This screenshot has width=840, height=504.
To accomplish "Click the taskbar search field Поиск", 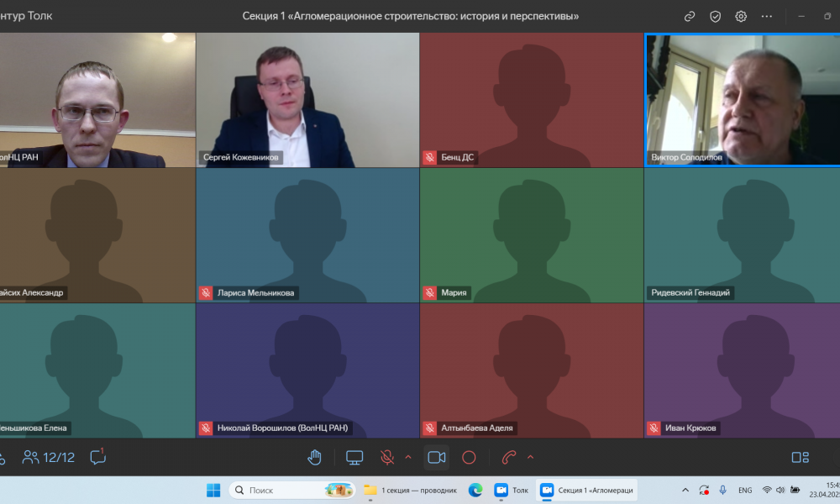I will tap(292, 490).
